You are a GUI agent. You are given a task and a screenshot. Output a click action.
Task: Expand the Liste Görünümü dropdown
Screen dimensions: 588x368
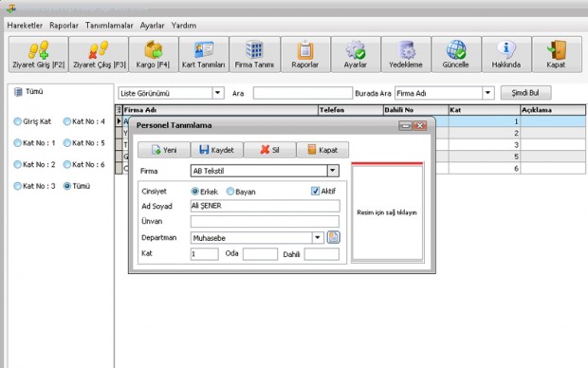pyautogui.click(x=218, y=93)
